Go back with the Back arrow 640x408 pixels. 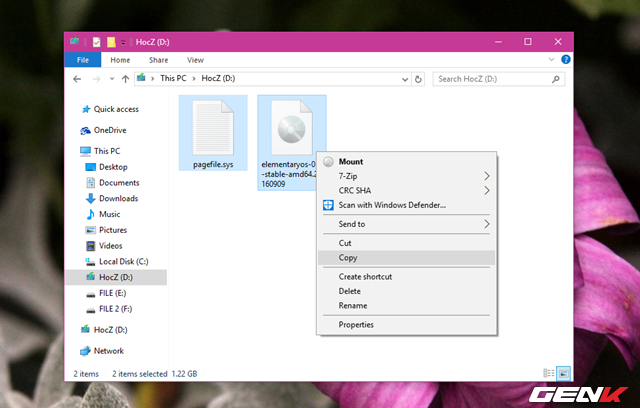click(77, 79)
